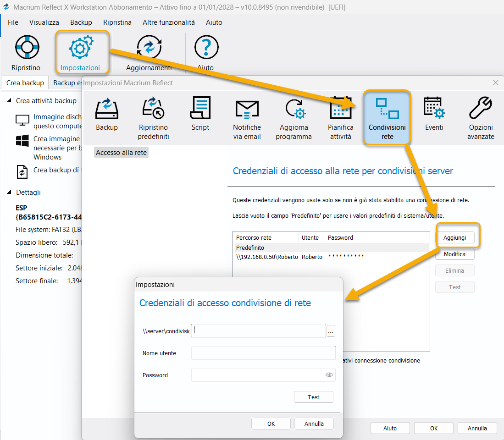This screenshot has width=504, height=440.
Task: Click Crea backup di file icon
Action: 22,171
